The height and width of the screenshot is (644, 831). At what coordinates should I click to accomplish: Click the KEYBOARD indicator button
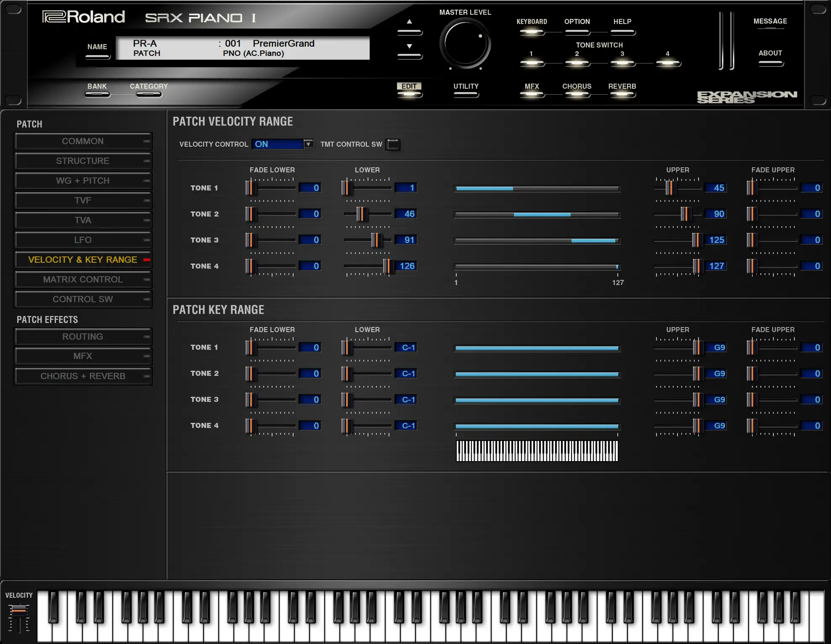532,32
